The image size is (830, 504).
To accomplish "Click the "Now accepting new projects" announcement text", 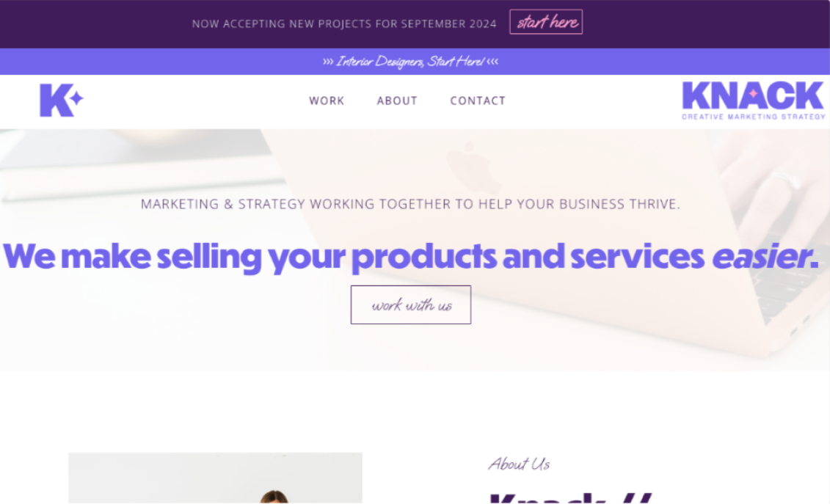I will 344,23.
